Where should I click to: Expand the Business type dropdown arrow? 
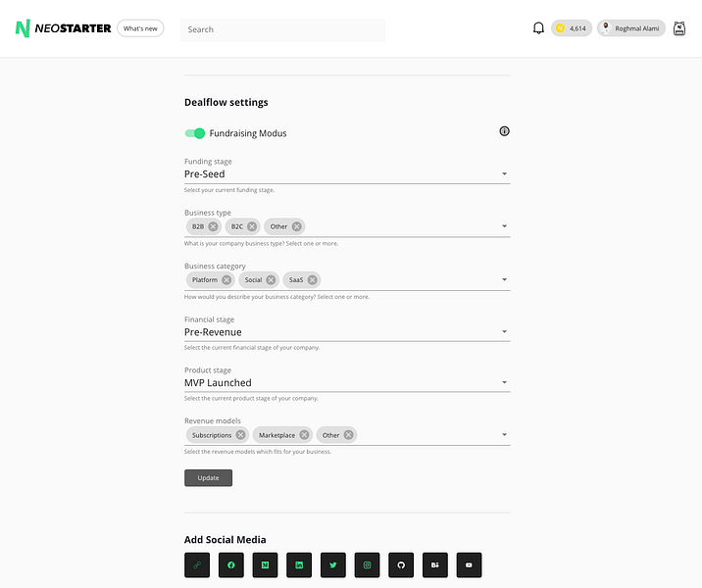[505, 226]
